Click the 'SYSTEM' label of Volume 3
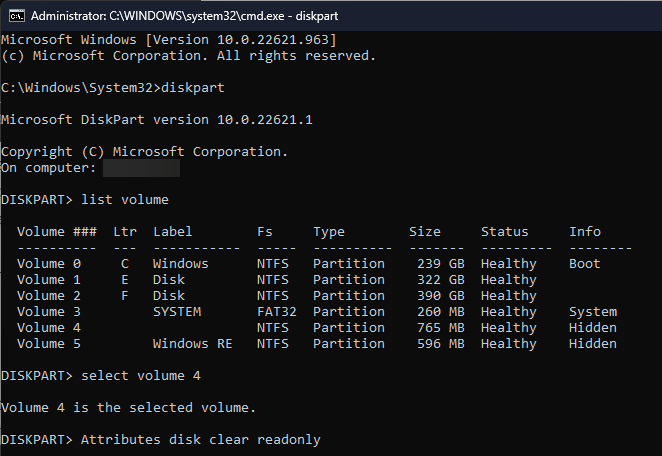 click(177, 312)
